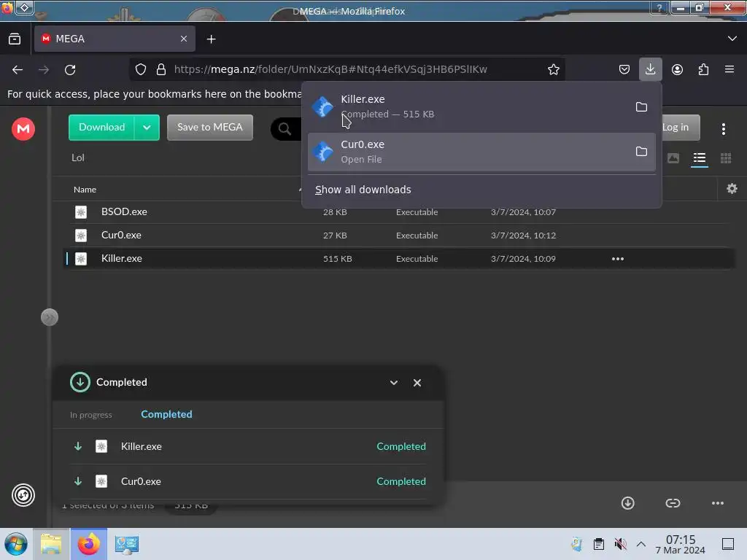
Task: Open extensions puzzle icon
Action: pyautogui.click(x=703, y=69)
